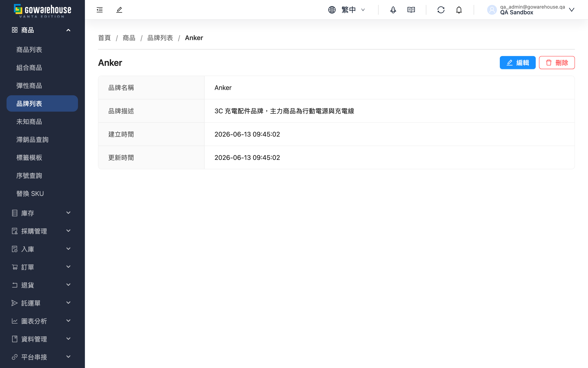Screen dimensions: 588x368
Task: Expand the 庫存 menu chevron
Action: click(x=69, y=212)
